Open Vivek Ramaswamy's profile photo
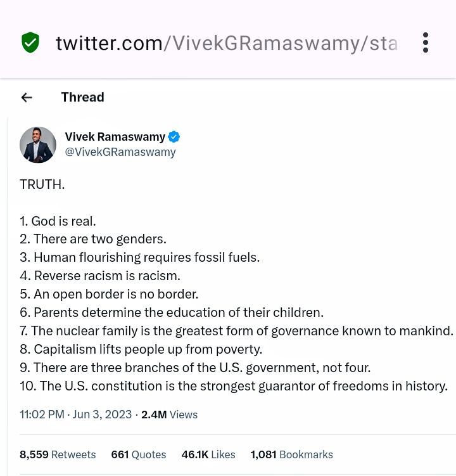The height and width of the screenshot is (476, 456). [x=38, y=145]
